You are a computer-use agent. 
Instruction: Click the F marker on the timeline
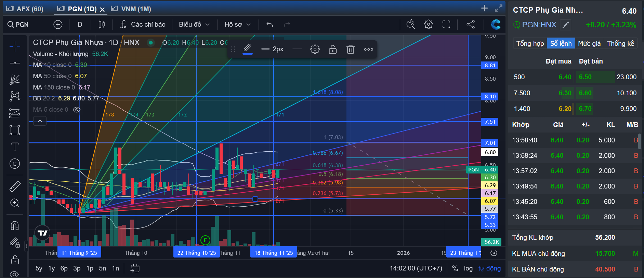pos(205,240)
